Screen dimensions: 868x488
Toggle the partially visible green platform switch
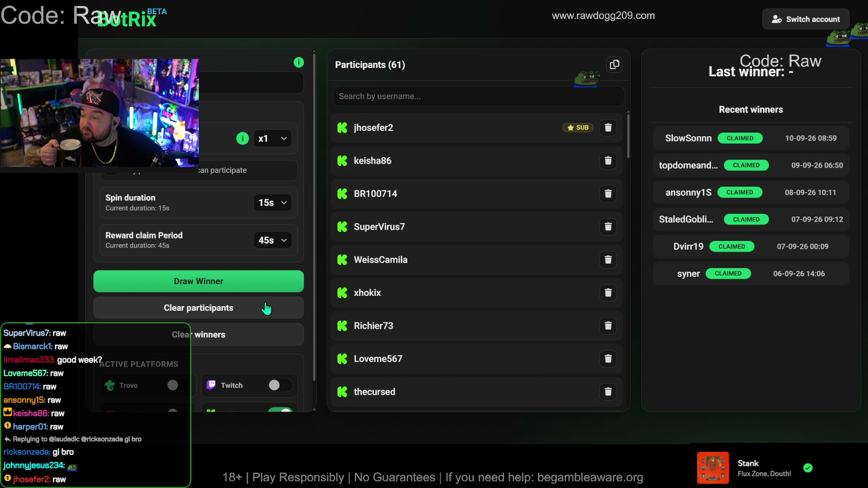280,409
